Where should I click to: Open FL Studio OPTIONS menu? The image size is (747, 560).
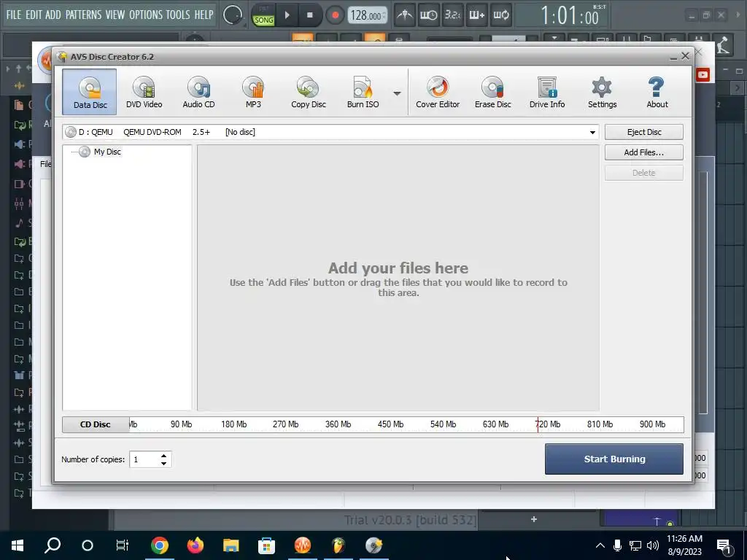click(x=146, y=15)
